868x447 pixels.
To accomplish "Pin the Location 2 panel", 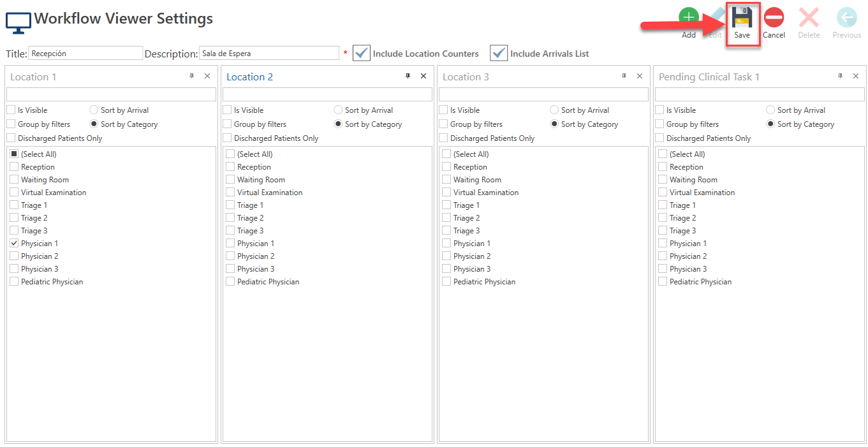I will coord(408,76).
